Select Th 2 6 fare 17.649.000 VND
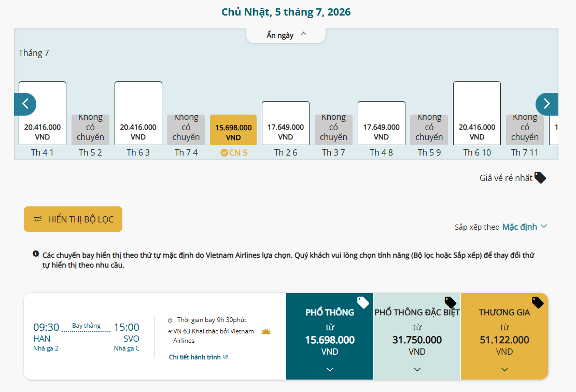Viewport: 576px width, 392px height. 286,123
